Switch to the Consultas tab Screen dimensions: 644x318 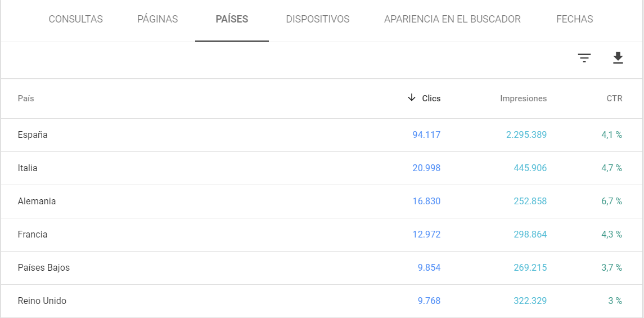pos(76,19)
